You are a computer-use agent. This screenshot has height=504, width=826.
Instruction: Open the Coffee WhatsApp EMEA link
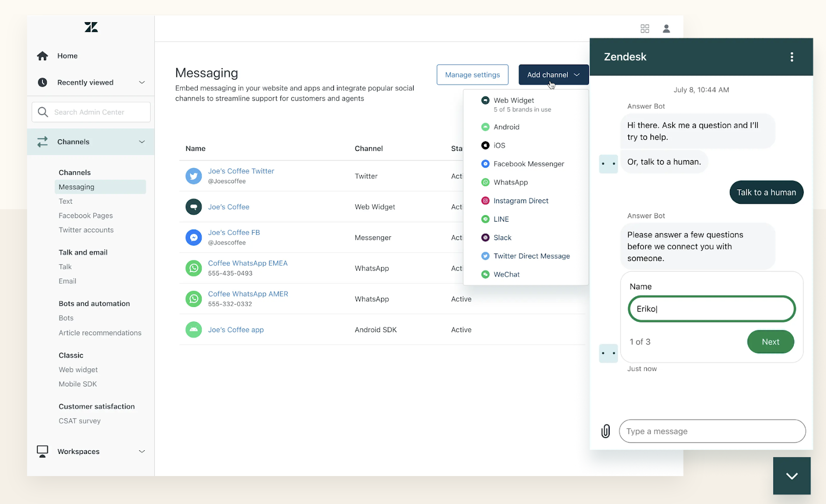pos(248,263)
